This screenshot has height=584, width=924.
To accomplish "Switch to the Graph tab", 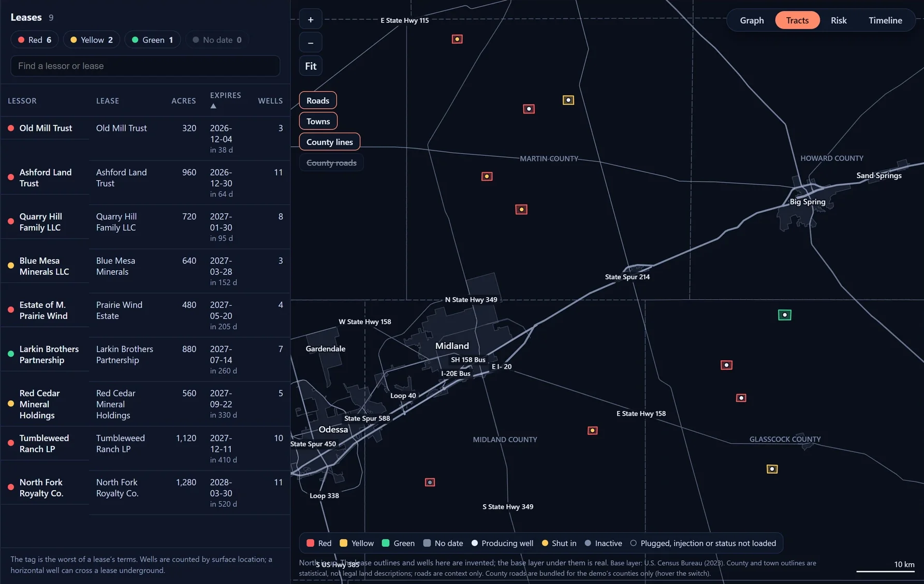I will tap(752, 20).
